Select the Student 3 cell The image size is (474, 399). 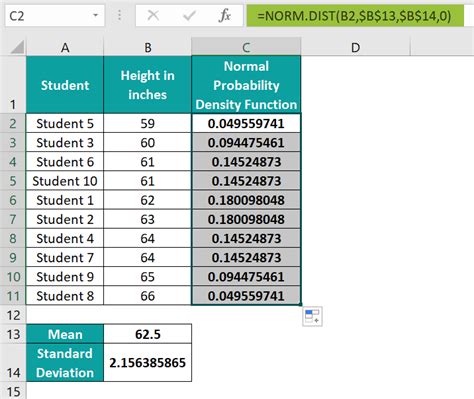65,143
